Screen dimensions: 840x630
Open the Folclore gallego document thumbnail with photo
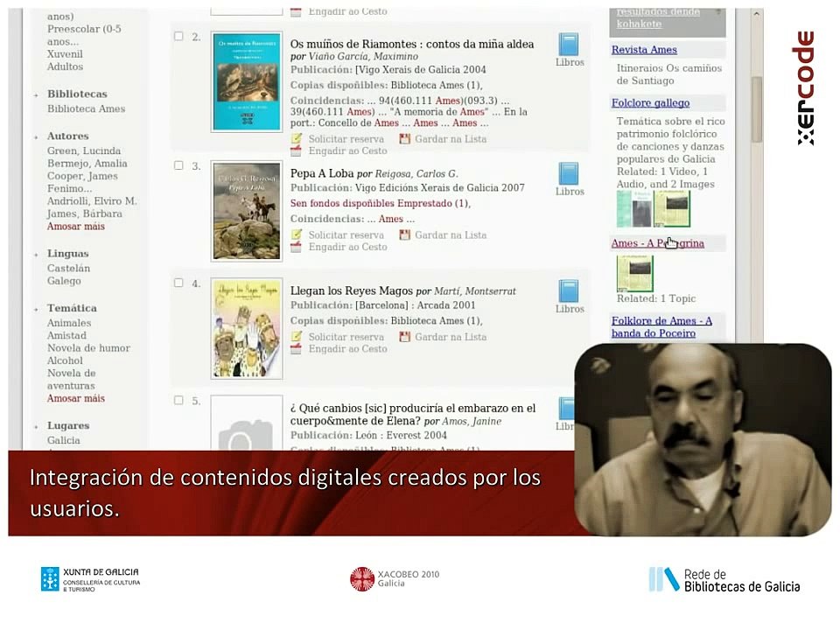point(671,209)
